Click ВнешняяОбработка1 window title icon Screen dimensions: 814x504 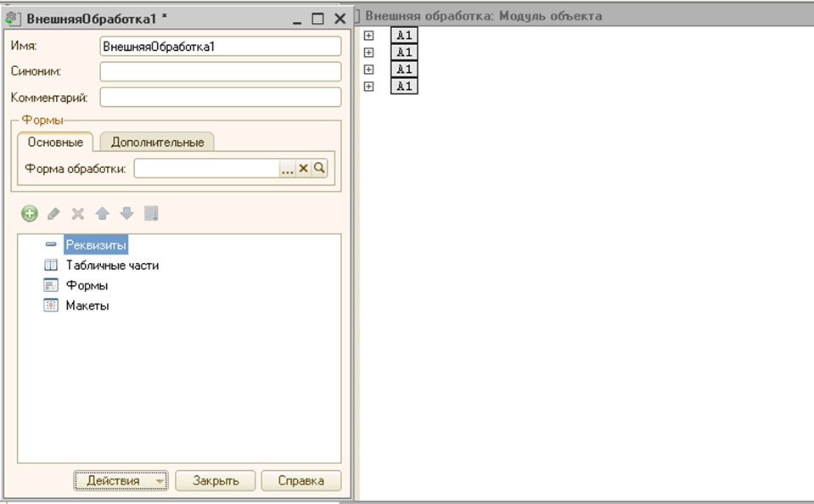point(13,19)
